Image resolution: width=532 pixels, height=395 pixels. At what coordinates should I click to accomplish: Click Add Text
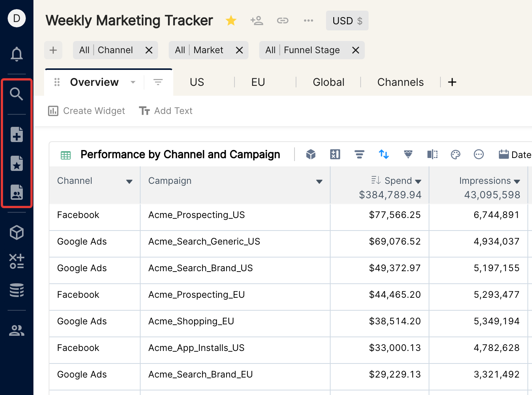coord(166,111)
